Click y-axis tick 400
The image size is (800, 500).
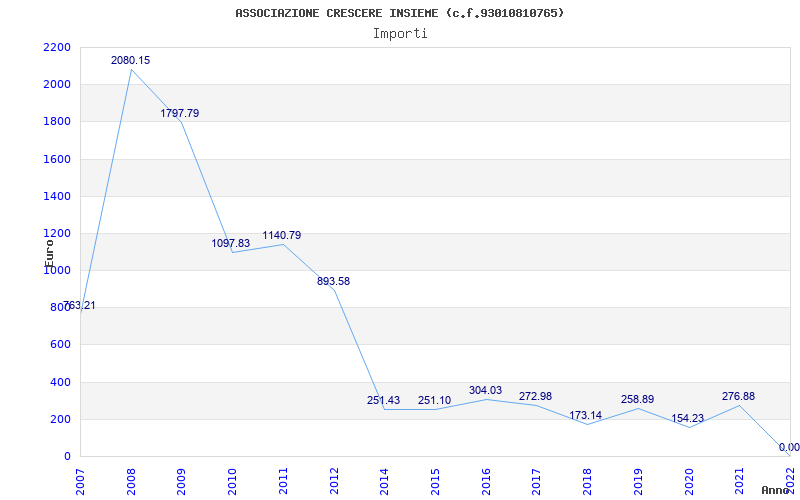click(x=61, y=382)
